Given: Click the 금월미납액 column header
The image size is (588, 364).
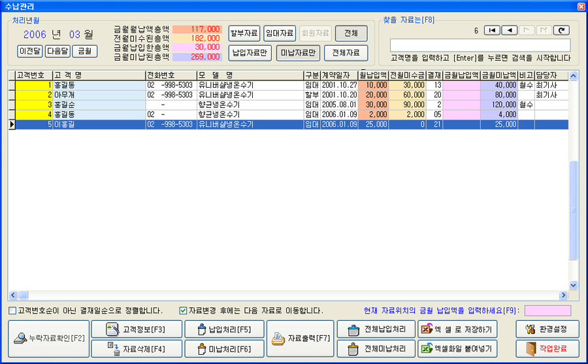Looking at the screenshot, I should [499, 75].
